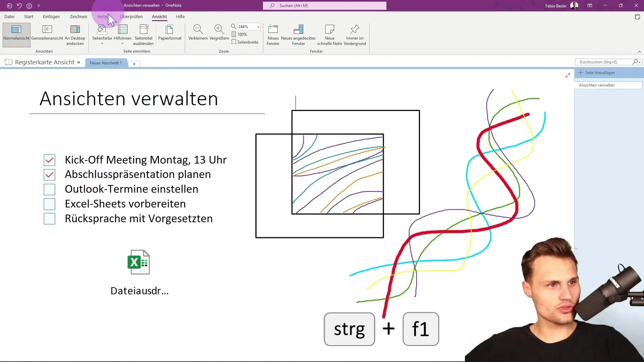Click the Excel file attachment icon
This screenshot has width=644, height=362.
(x=139, y=262)
